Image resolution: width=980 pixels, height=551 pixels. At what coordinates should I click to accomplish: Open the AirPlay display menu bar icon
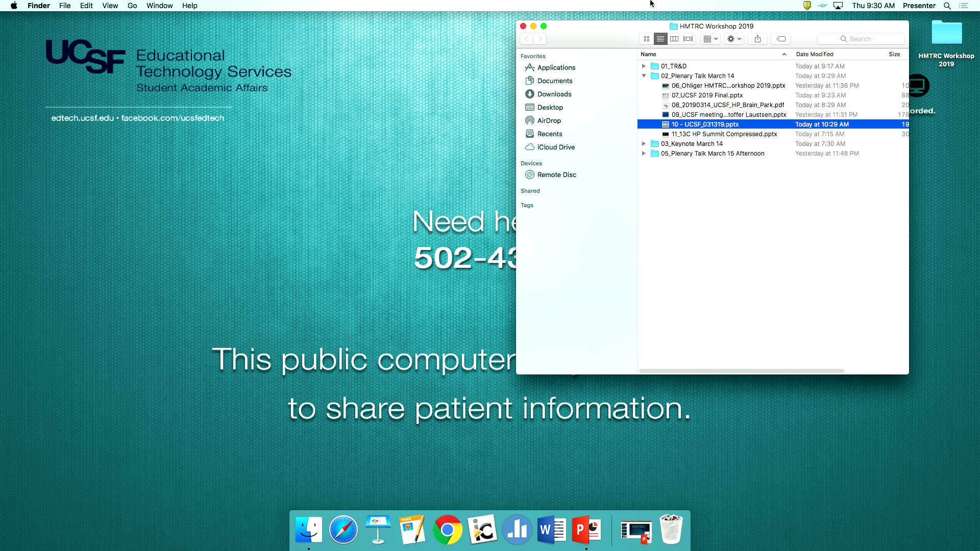coord(838,6)
